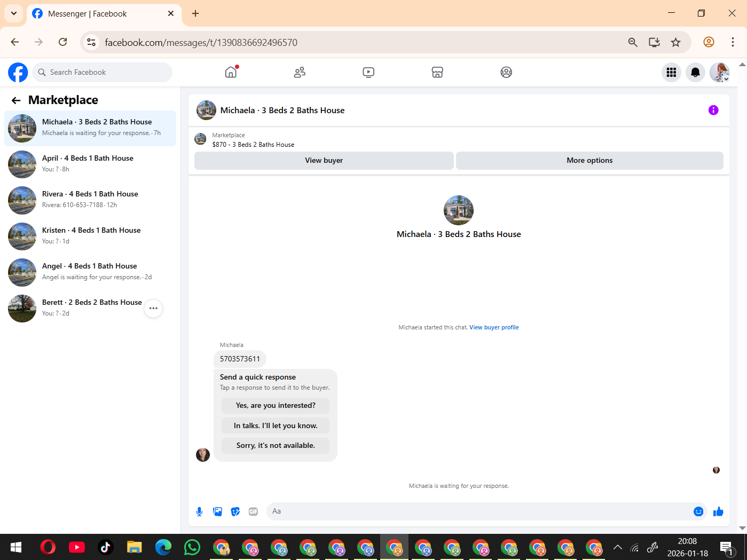This screenshot has width=747, height=560.
Task: Click the $870 listing thumbnail under Marketplace
Action: [200, 139]
